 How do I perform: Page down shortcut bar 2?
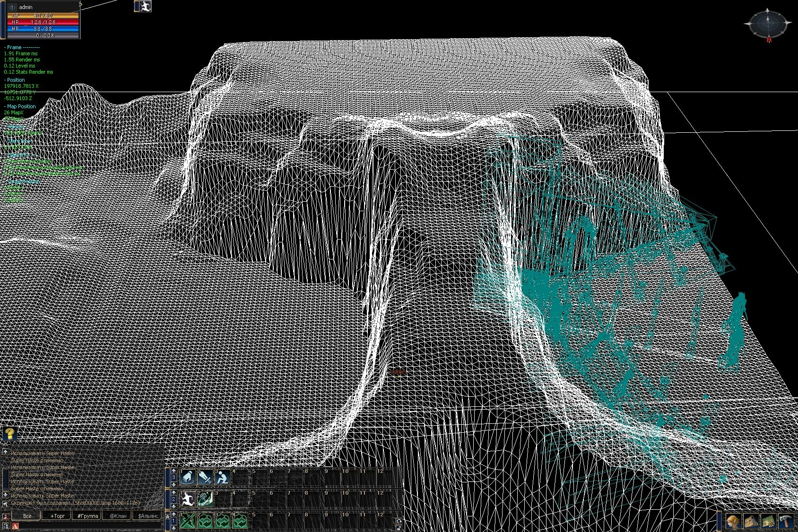[174, 506]
